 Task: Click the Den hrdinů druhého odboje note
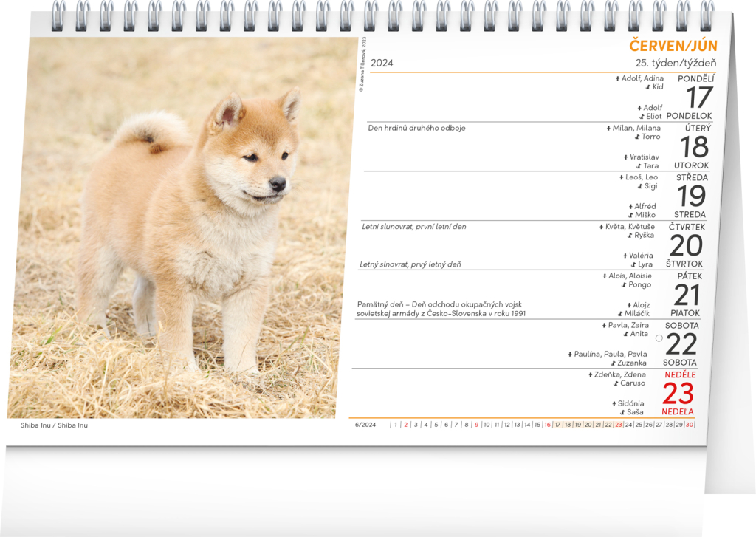(x=416, y=128)
